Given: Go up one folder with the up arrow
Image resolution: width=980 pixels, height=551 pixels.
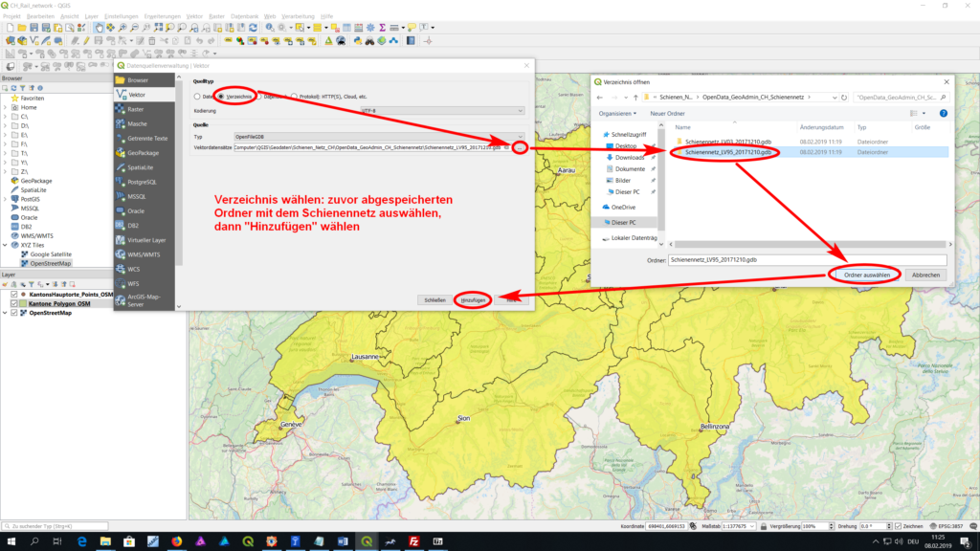Looking at the screenshot, I should click(x=635, y=98).
